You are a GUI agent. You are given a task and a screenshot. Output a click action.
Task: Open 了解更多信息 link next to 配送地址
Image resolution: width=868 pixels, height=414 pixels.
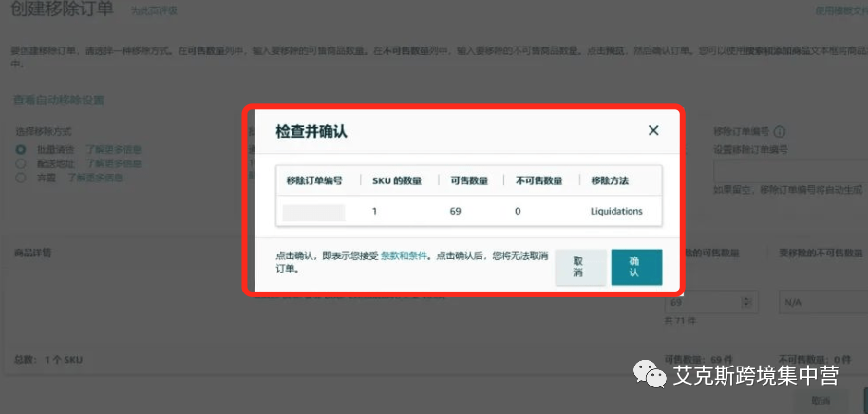click(113, 164)
